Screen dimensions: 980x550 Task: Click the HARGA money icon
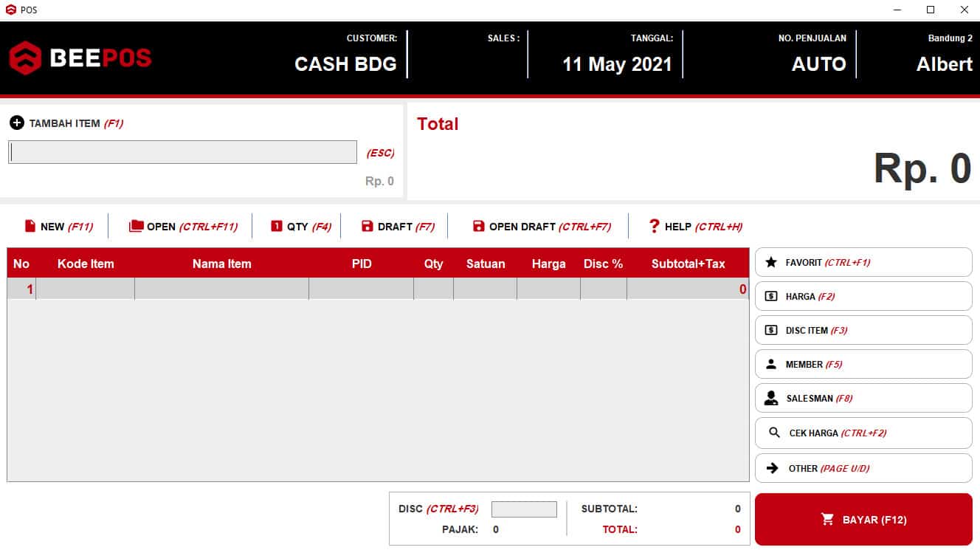point(771,296)
